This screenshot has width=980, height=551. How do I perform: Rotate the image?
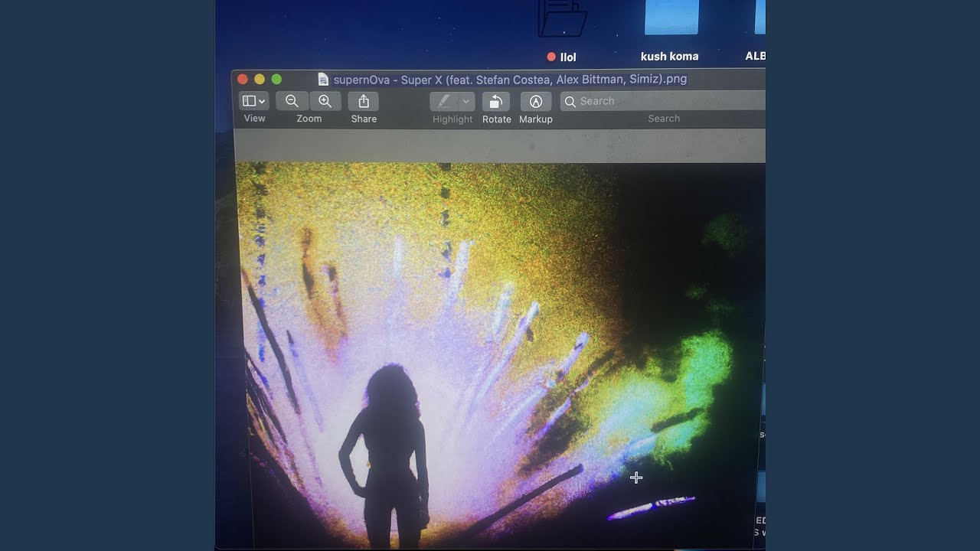(496, 101)
